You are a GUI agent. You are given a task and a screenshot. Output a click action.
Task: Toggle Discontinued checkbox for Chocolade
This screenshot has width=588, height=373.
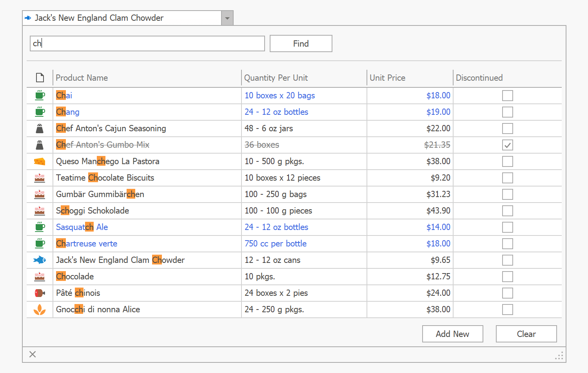(507, 277)
